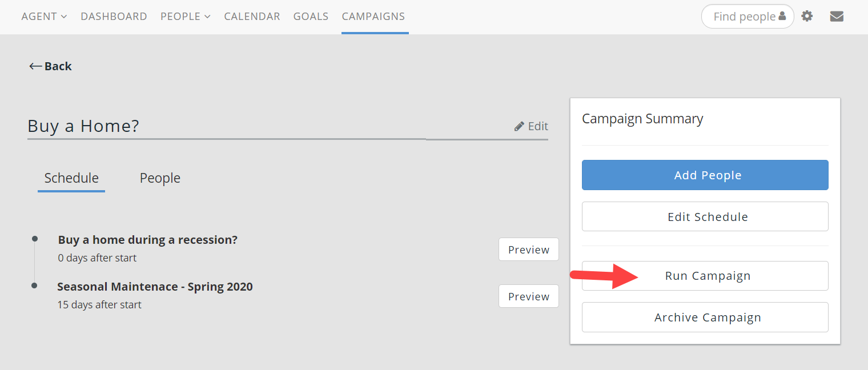Preview the Seasonal Maintenace Spring 2020 email
The image size is (868, 370).
529,296
